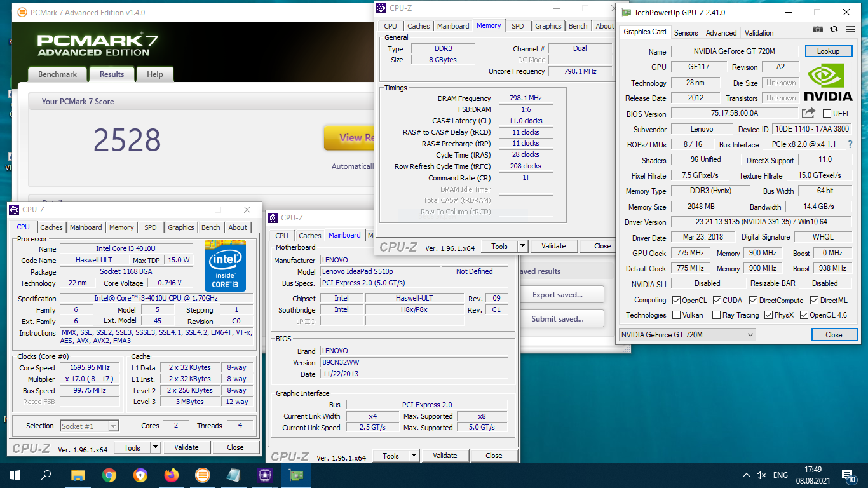Viewport: 868px width, 488px height.
Task: Switch to Firefox on the taskbar
Action: point(171,475)
